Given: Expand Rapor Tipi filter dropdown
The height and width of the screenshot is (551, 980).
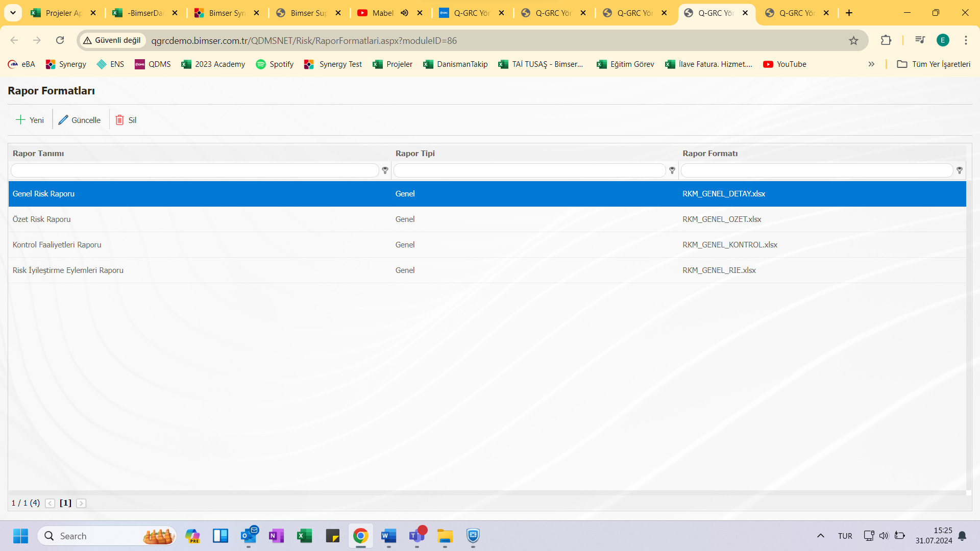Looking at the screenshot, I should (672, 170).
